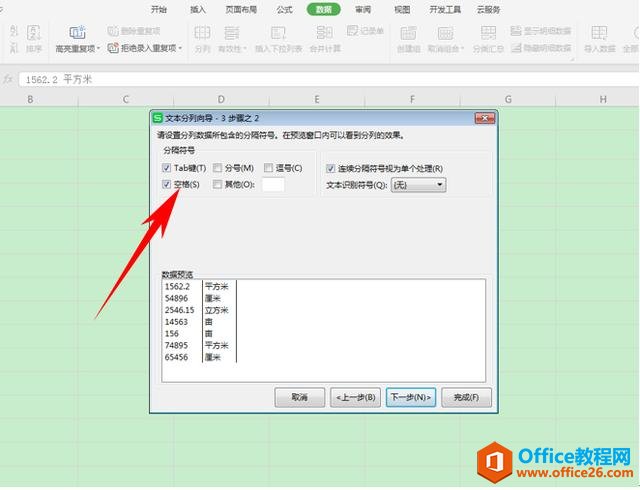Click the 完成(F) finish button
Viewport: 640px width, 490px height.
(466, 397)
